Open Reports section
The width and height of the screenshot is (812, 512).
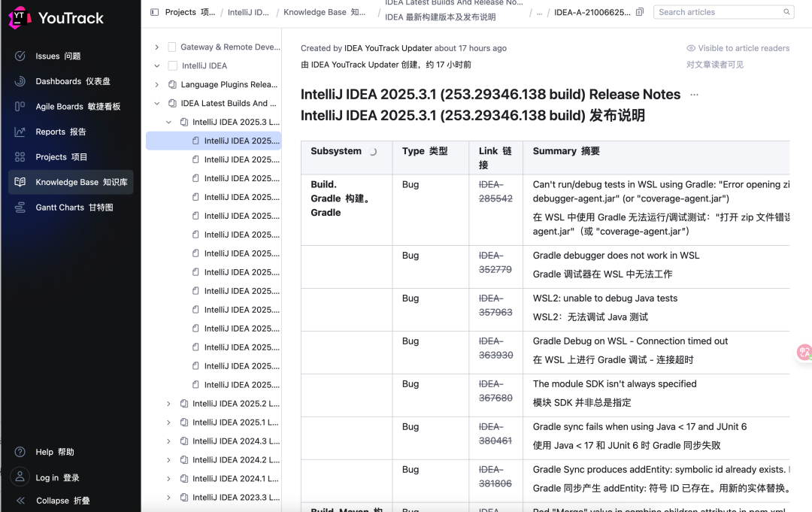click(x=61, y=132)
